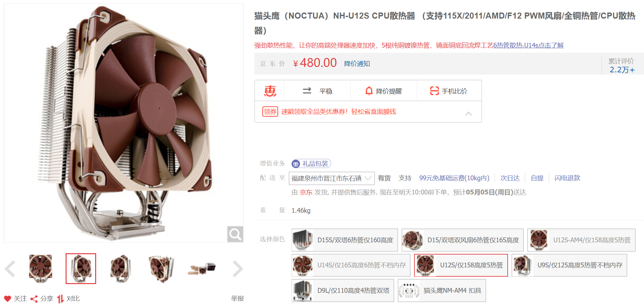Open the 2.2万+ cumulative reviews link
The height and width of the screenshot is (304, 644).
coord(622,70)
